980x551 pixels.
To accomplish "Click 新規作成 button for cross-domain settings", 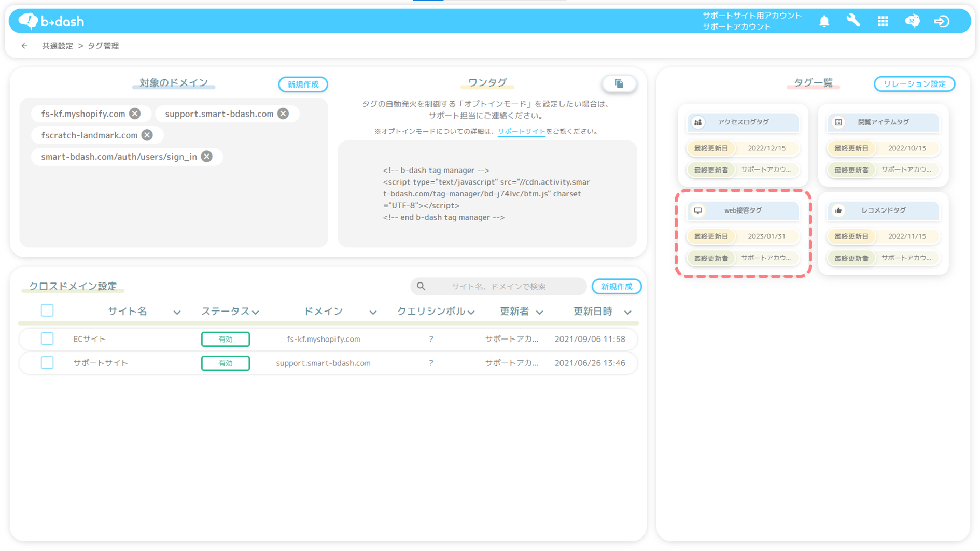I will (x=617, y=286).
